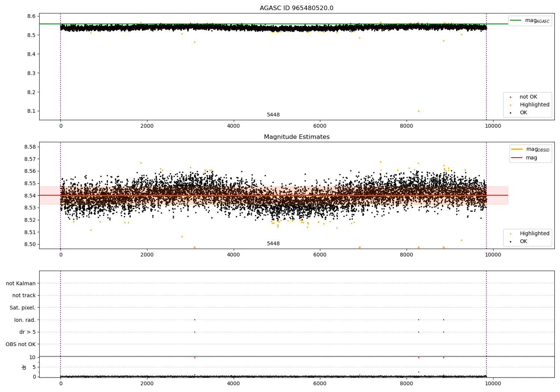Click the 10 tick on the dr axis

tap(32, 357)
